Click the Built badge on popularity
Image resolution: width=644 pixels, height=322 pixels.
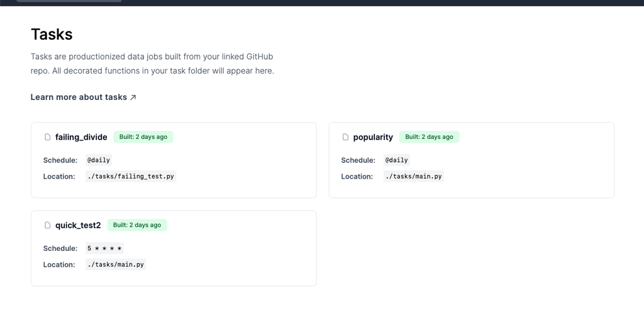(429, 137)
